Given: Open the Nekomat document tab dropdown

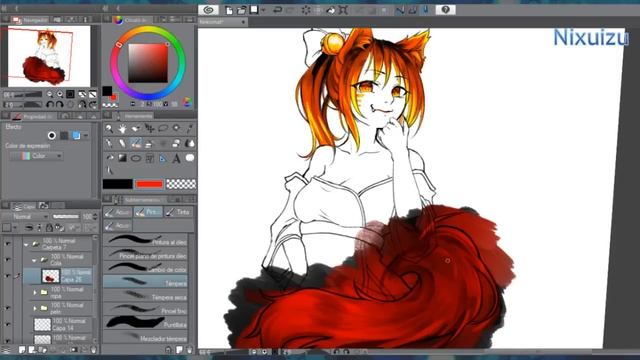Looking at the screenshot, I should pyautogui.click(x=243, y=22).
